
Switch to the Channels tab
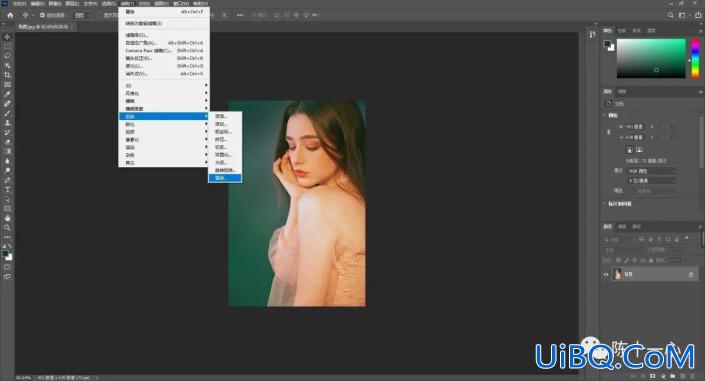coord(622,226)
